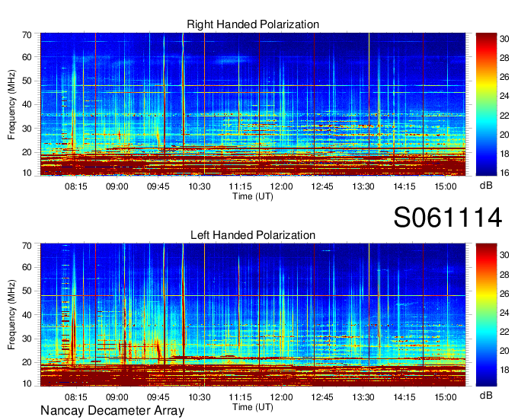Viewport: 518px width, 420px height.
Task: Click the Left Handed Polarization spectrogram image
Action: coord(253,315)
